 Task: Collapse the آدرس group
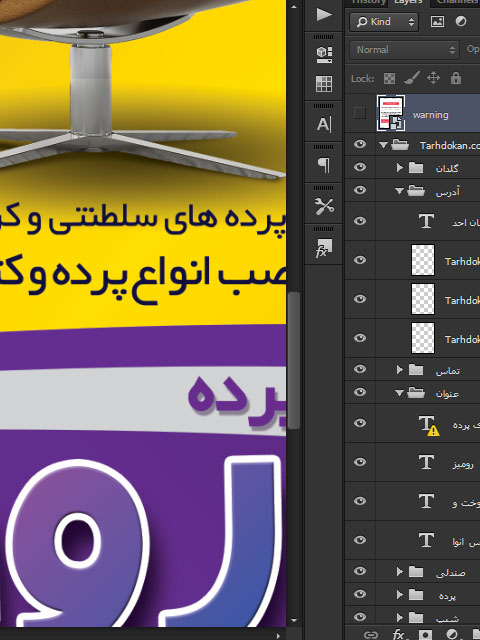400,191
